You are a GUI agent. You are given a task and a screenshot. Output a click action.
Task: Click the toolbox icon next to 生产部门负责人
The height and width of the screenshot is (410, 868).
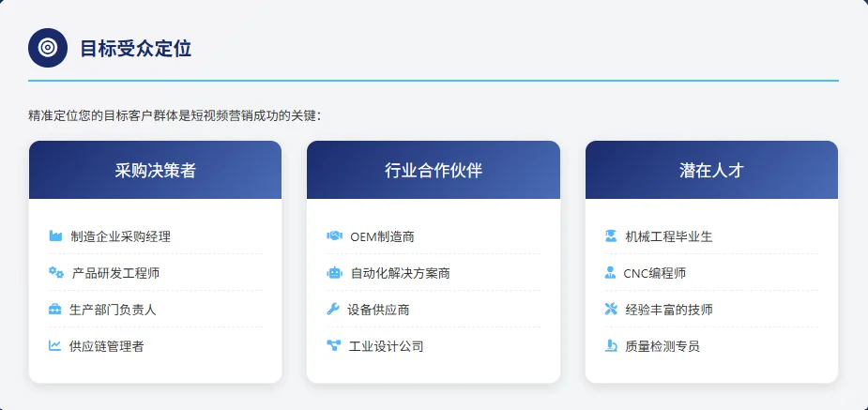[54, 310]
